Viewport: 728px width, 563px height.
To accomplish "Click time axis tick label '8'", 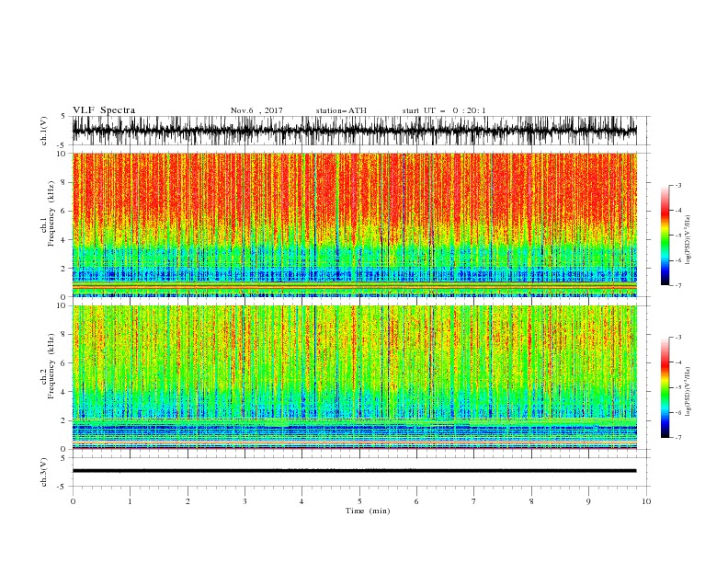I will tap(531, 501).
